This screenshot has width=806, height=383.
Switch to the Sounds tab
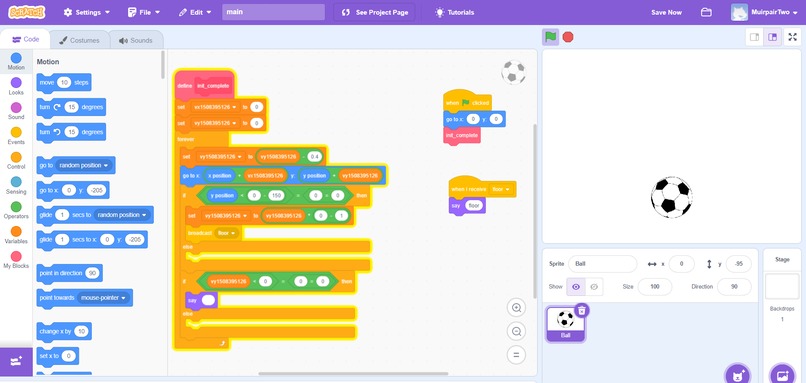(136, 40)
